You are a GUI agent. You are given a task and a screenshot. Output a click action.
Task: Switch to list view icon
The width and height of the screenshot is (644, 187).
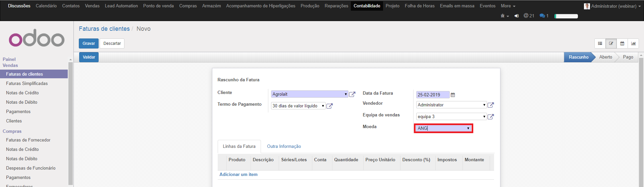pyautogui.click(x=600, y=43)
